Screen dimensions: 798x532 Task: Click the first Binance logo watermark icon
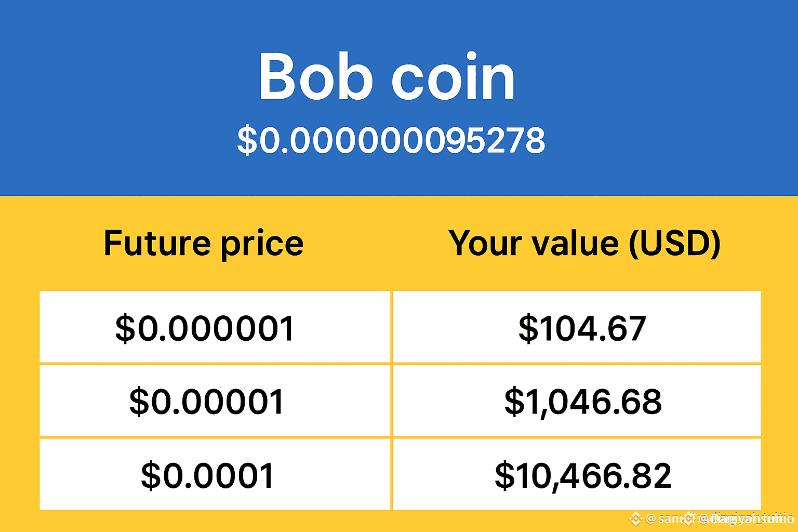point(636,518)
